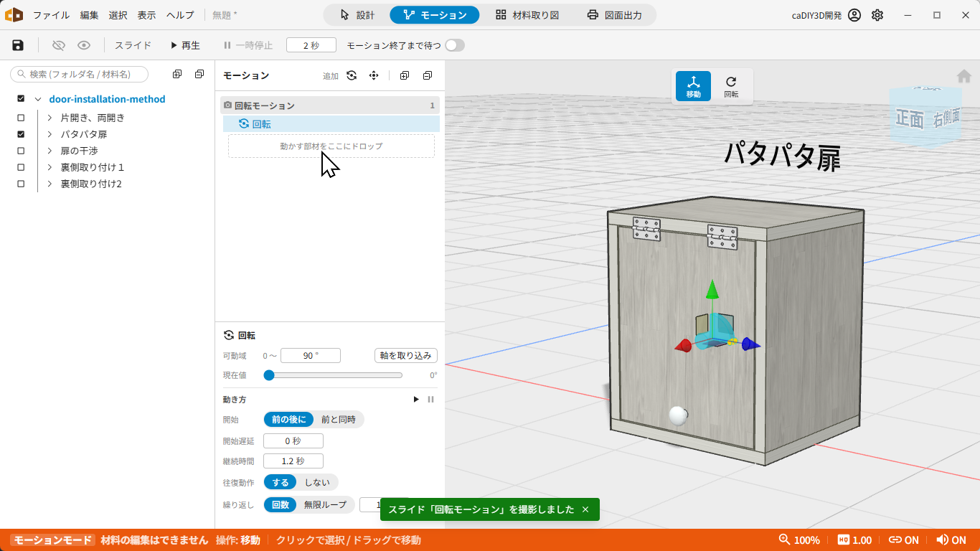
Task: Open the 編集 menu
Action: (x=90, y=15)
